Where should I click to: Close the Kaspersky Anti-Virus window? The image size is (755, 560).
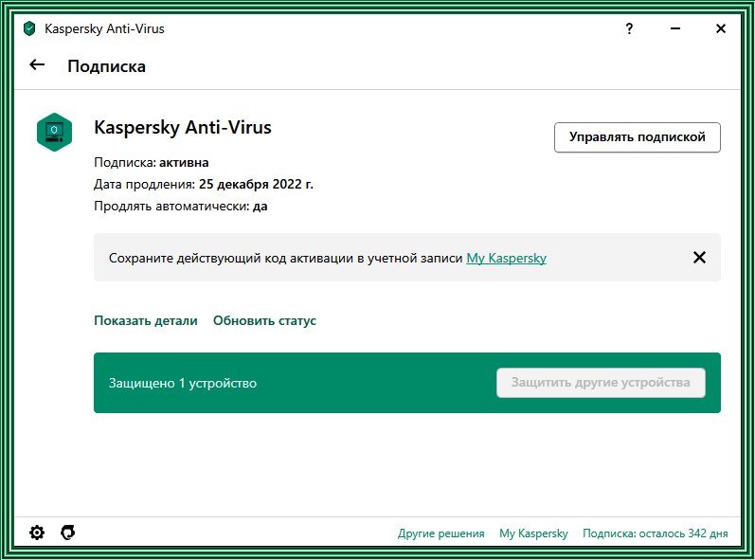tap(720, 28)
